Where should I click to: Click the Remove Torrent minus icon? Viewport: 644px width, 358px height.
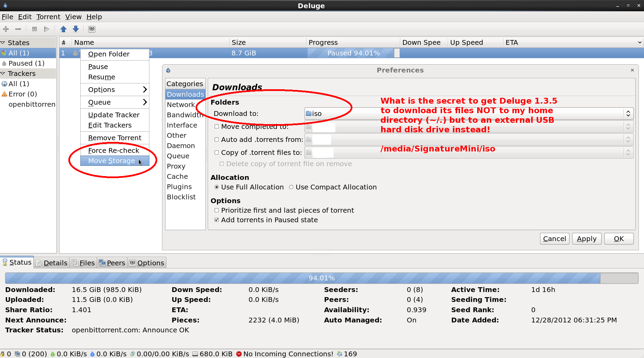(x=18, y=29)
